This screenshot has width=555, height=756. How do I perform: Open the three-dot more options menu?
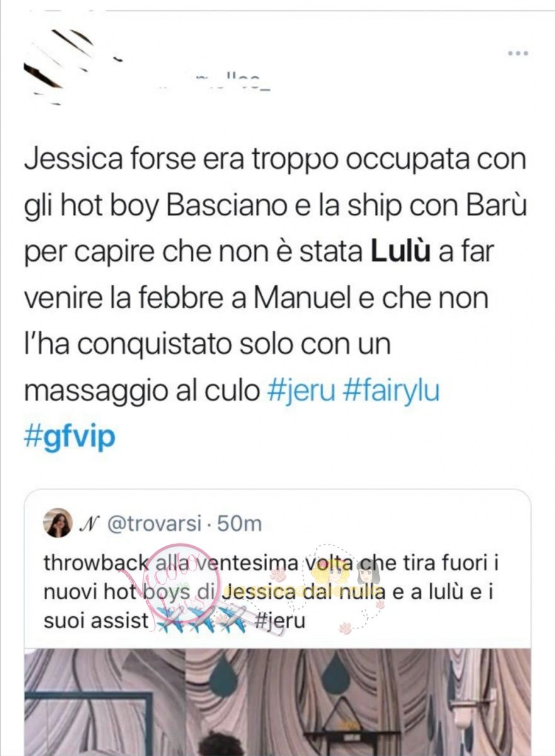517,54
